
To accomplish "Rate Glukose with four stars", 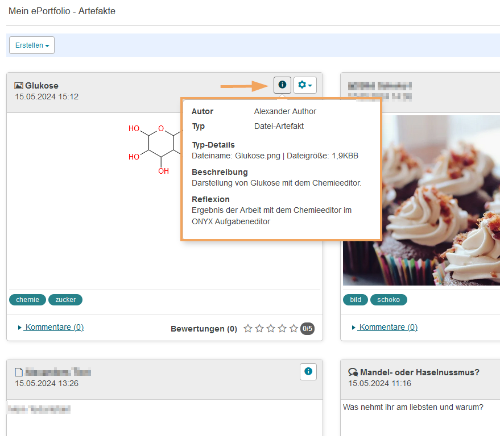I will (282, 329).
